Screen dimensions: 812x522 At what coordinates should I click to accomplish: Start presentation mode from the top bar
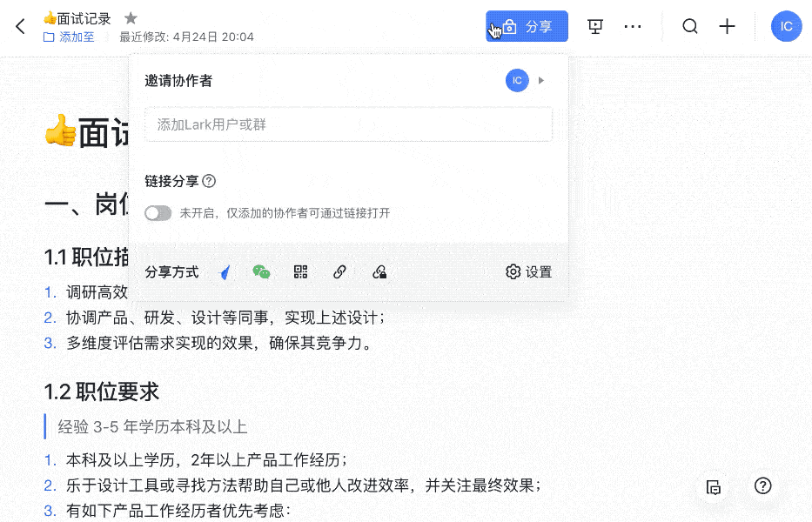pos(595,26)
